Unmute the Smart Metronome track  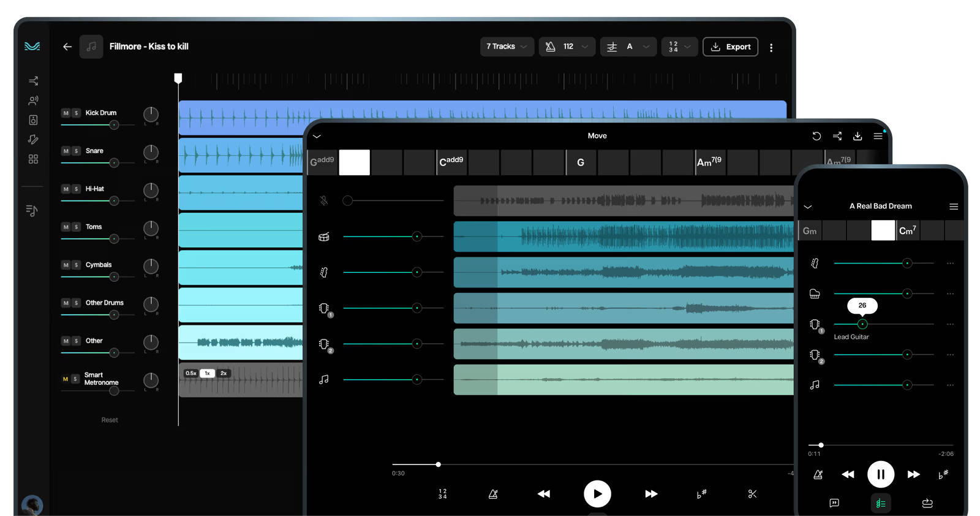point(66,379)
